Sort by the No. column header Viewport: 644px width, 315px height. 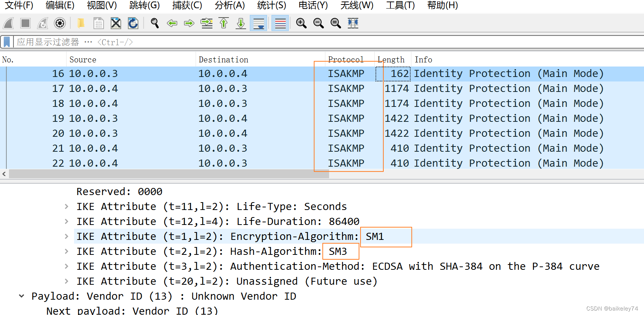33,59
